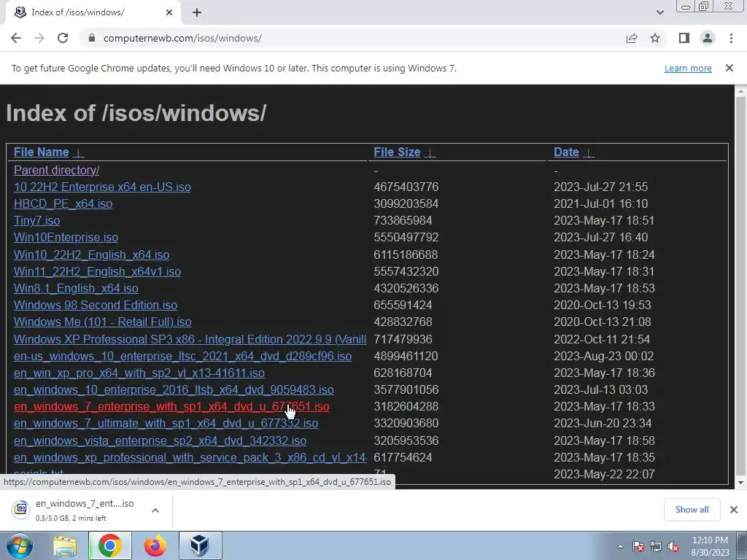Open Parent directory/ link
The image size is (747, 560).
click(57, 170)
